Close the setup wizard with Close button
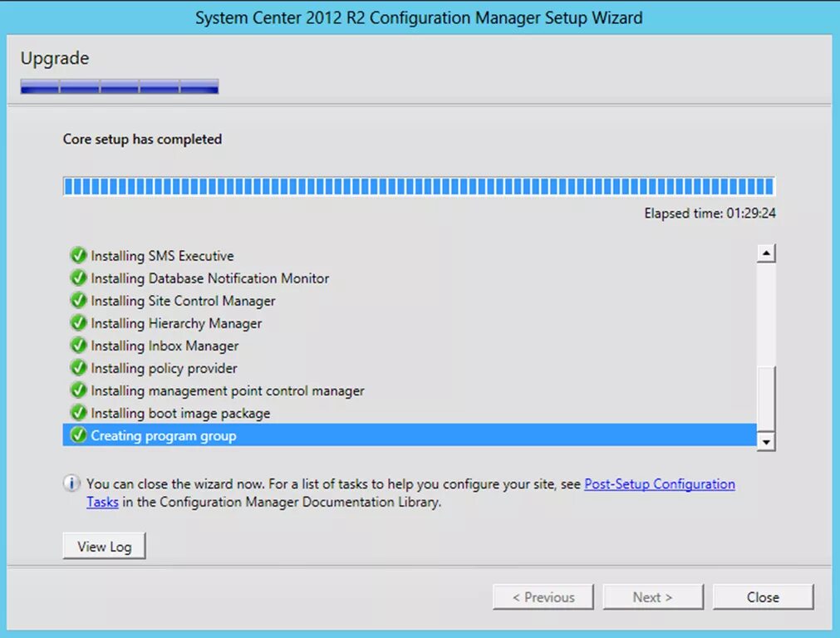 click(x=763, y=596)
